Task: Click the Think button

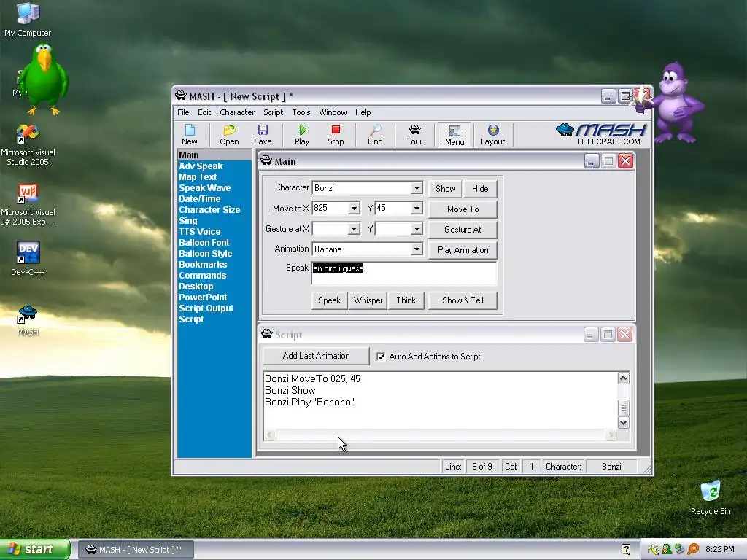Action: (406, 300)
